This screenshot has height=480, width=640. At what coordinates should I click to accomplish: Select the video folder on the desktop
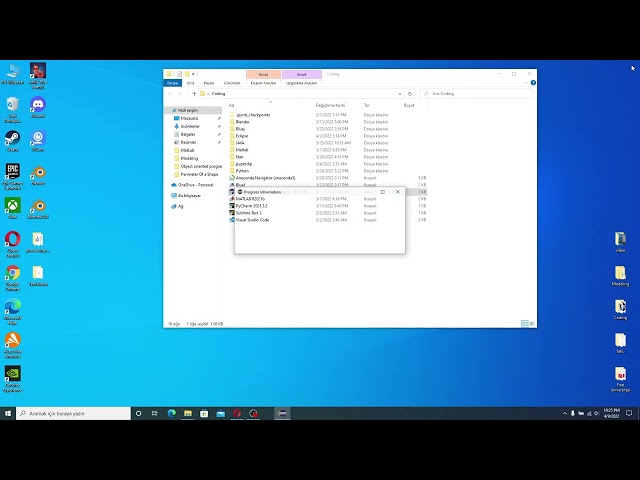coord(620,242)
